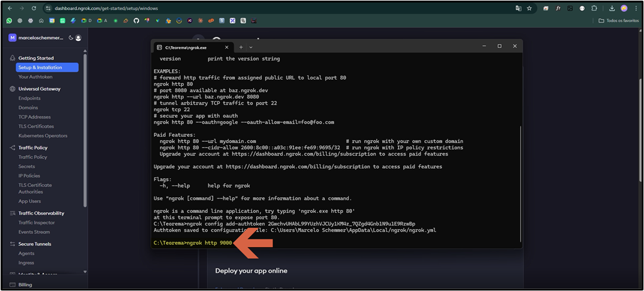This screenshot has height=291, width=644.
Task: Toggle dark mode moon icon in ngrok sidebar
Action: pyautogui.click(x=71, y=38)
